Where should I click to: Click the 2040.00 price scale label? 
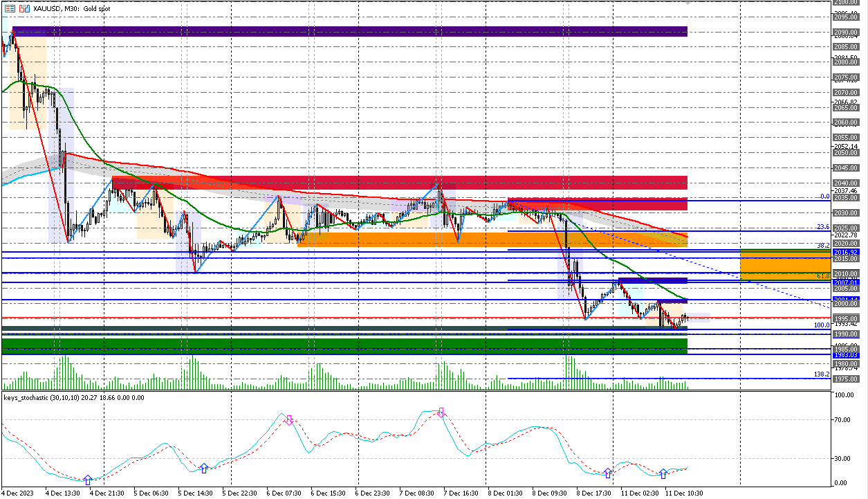[x=847, y=183]
